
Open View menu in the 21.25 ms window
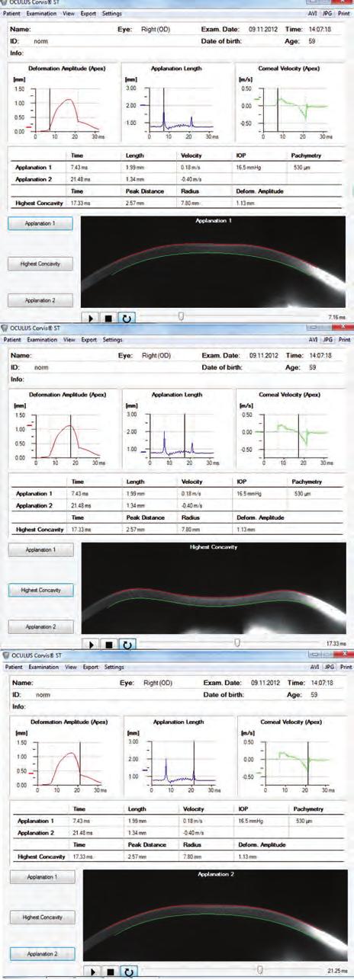click(x=69, y=667)
